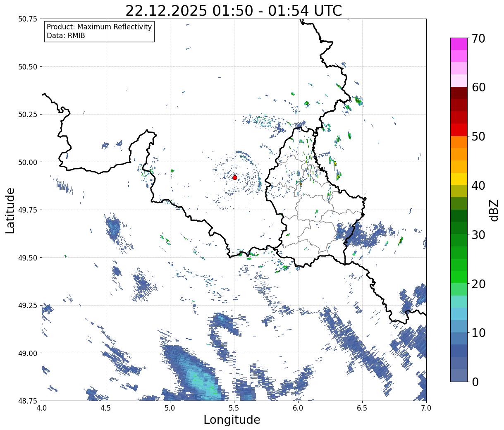
Task: Click the 'Data: RMIB' label
Action: (66, 36)
